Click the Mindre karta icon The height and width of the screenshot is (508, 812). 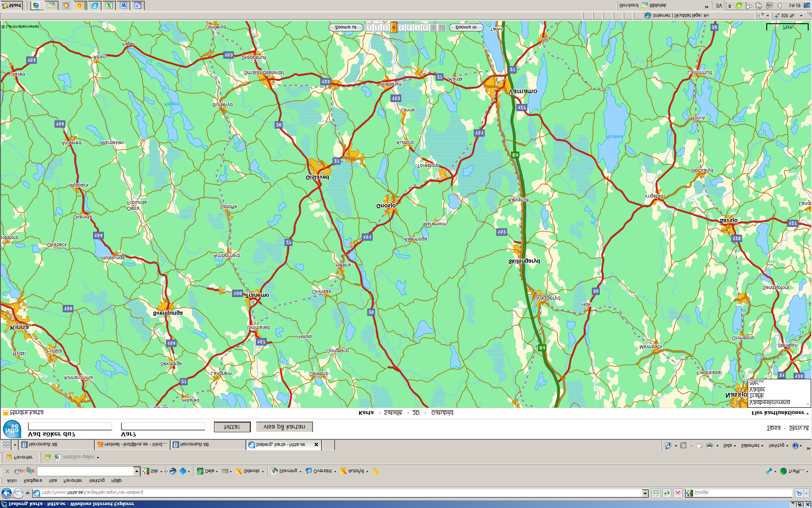(x=5, y=413)
